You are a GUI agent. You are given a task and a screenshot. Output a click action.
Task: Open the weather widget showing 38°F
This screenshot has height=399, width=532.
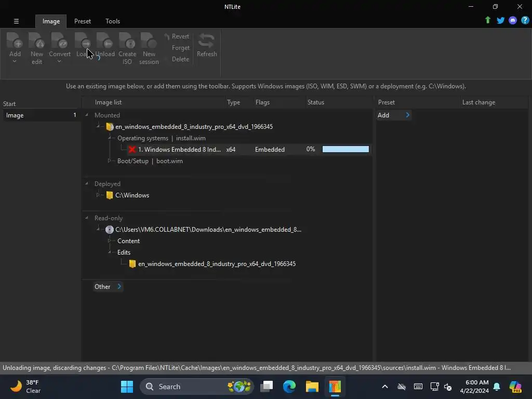(x=25, y=387)
